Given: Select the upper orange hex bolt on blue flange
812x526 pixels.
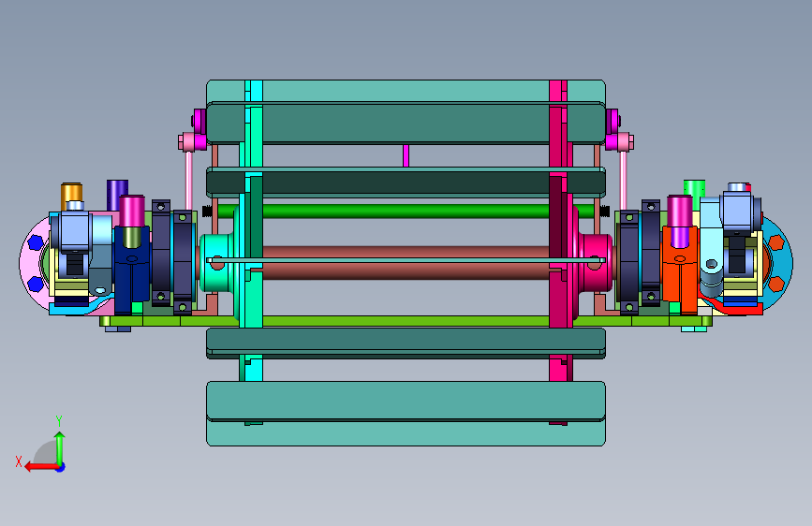Looking at the screenshot, I should [x=775, y=241].
